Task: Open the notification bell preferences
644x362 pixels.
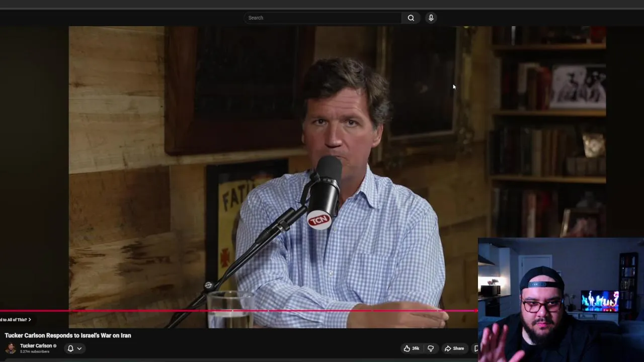Action: pos(70,348)
